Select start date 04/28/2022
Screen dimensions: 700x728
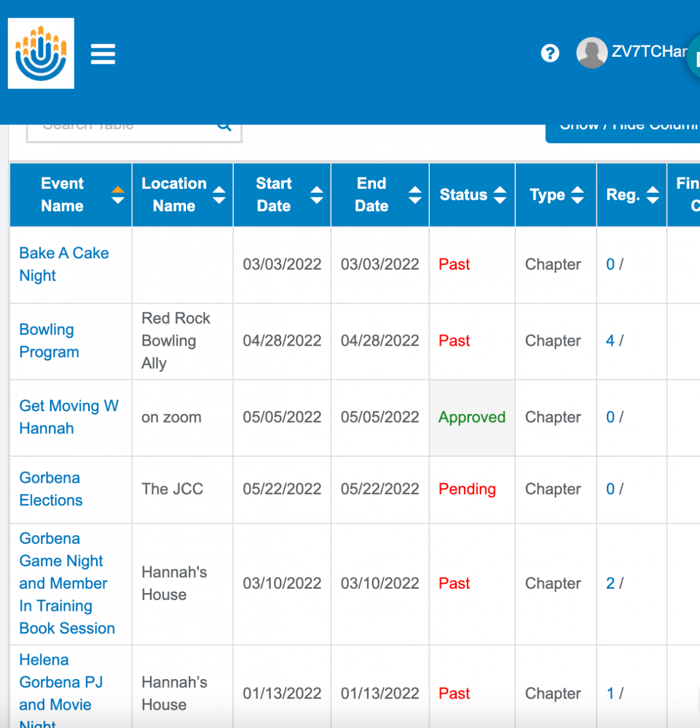282,341
